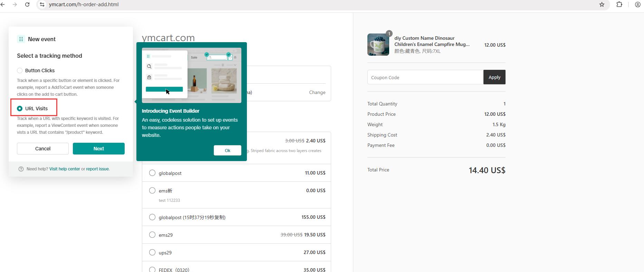Screen dimensions: 644x272
Task: Select URL Visits tracking method
Action: [x=20, y=109]
